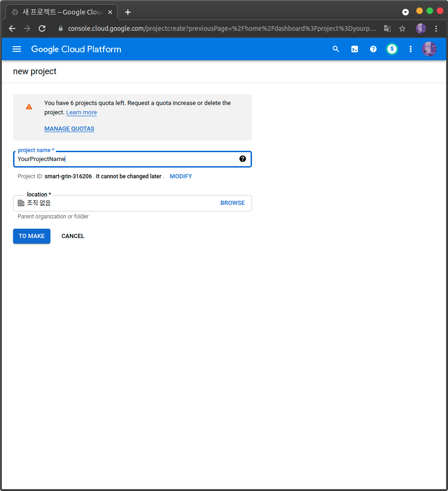Click the translate page icon in address bar

coord(387,28)
